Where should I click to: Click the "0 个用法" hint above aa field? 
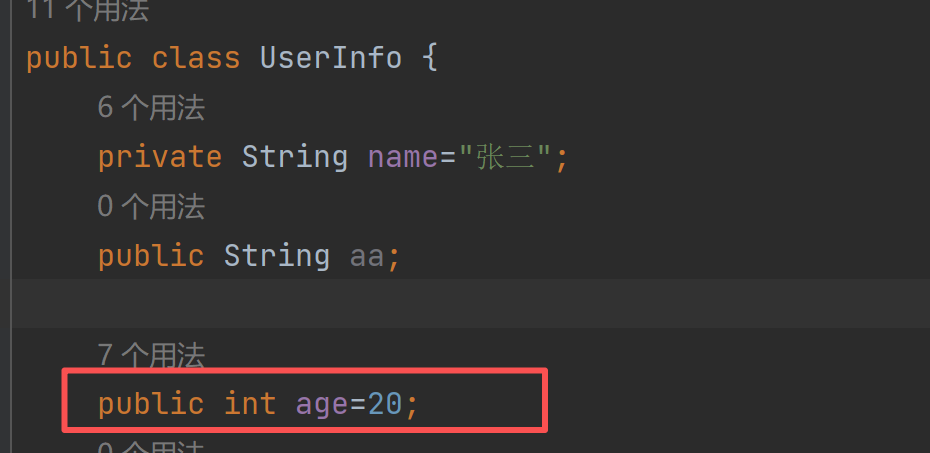(151, 207)
